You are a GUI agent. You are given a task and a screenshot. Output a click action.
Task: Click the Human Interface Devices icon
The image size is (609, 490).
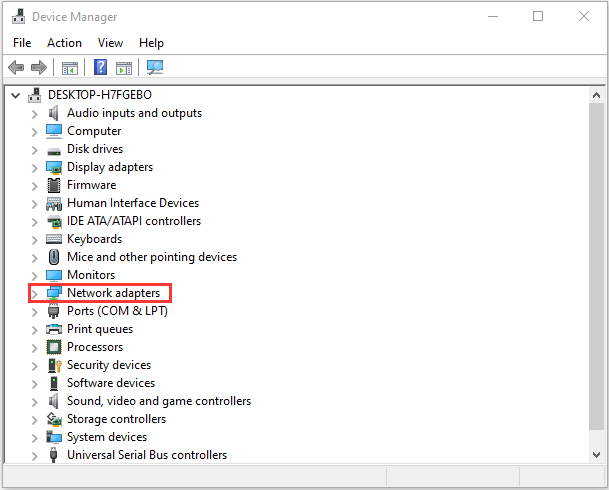54,203
